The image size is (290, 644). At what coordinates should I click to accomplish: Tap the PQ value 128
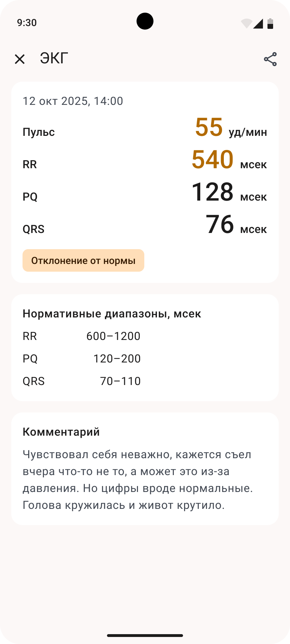(213, 192)
